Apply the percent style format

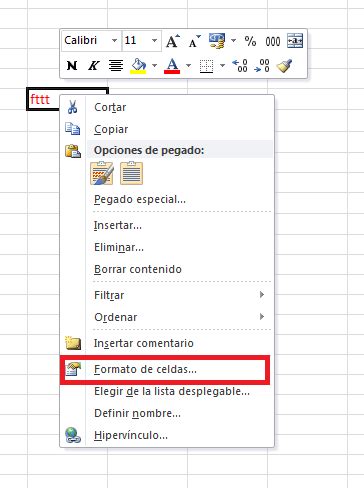coord(250,41)
